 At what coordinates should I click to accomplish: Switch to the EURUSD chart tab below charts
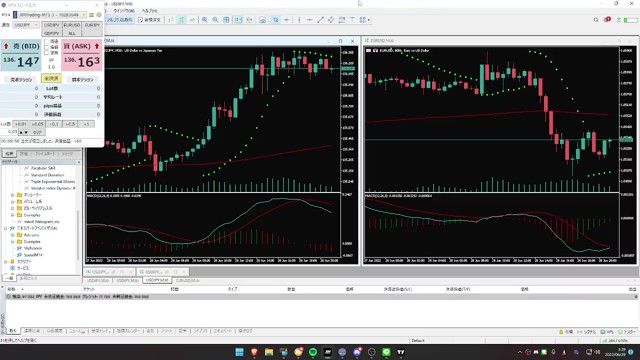click(187, 280)
